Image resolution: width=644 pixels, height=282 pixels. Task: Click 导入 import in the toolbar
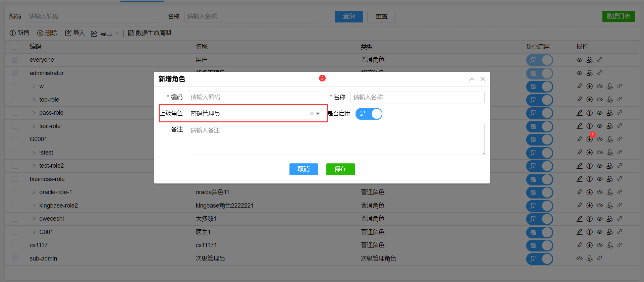point(75,33)
